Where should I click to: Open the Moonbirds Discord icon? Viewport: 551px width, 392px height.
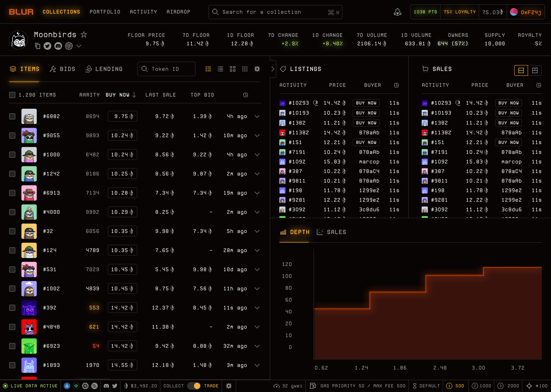coord(58,46)
